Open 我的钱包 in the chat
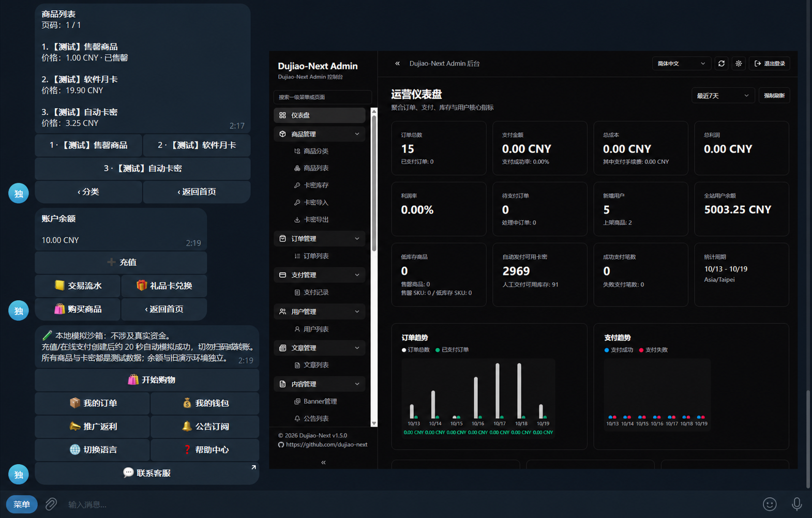This screenshot has width=812, height=518. tap(205, 403)
